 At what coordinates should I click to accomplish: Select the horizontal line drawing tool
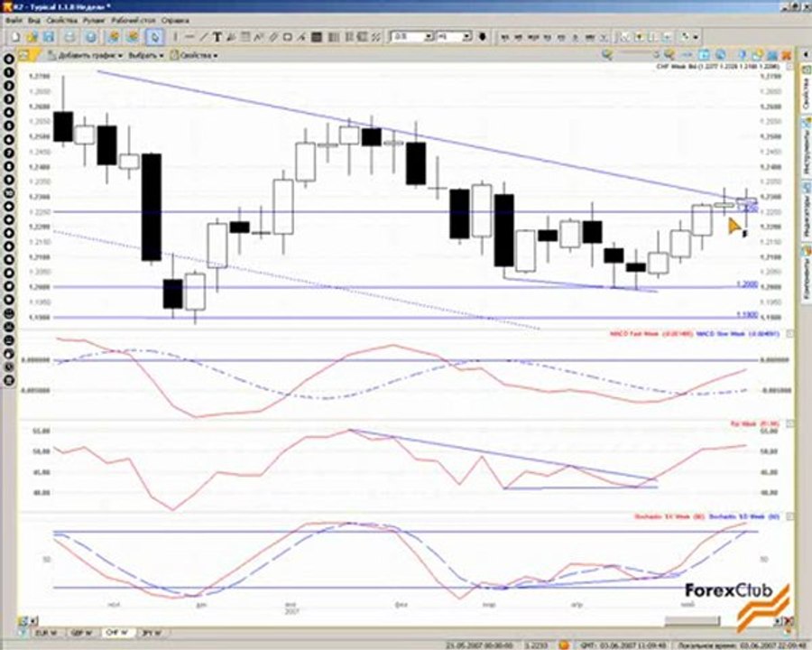[189, 37]
